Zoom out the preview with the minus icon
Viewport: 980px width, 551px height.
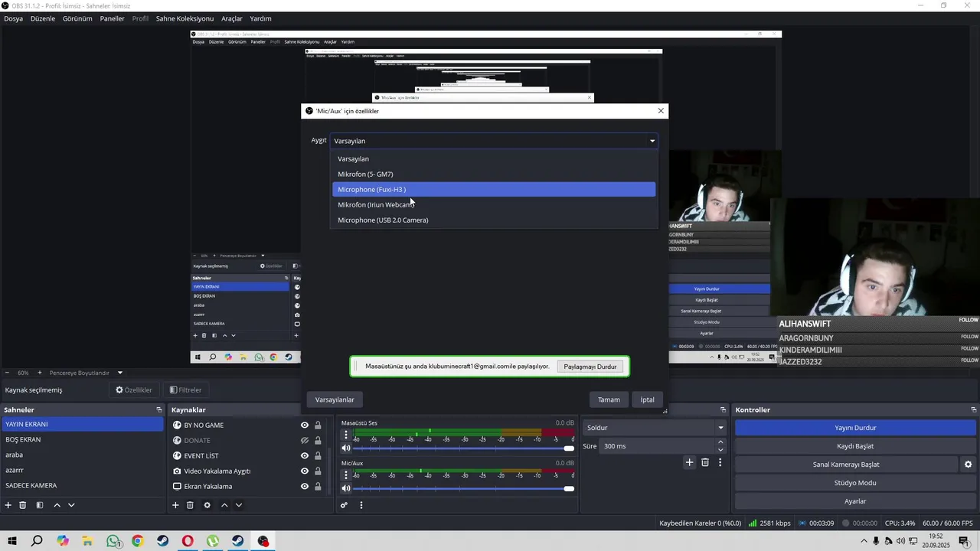[x=8, y=373]
